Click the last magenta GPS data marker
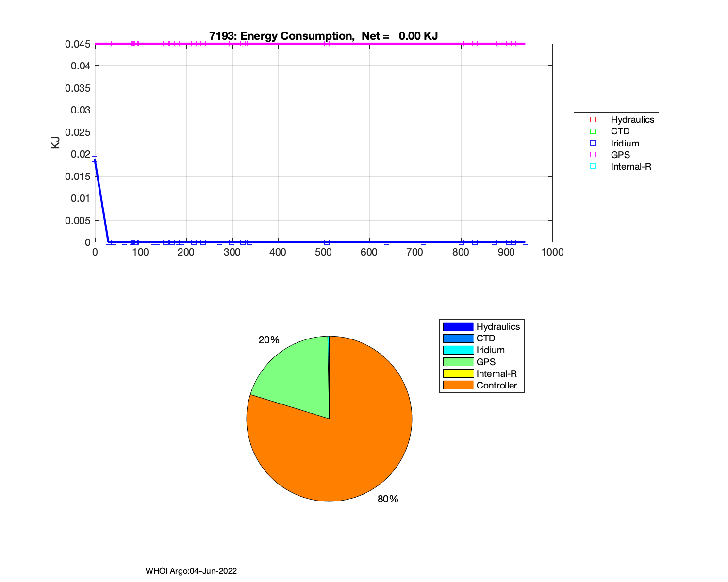Viewport: 728px width, 582px height. point(525,44)
